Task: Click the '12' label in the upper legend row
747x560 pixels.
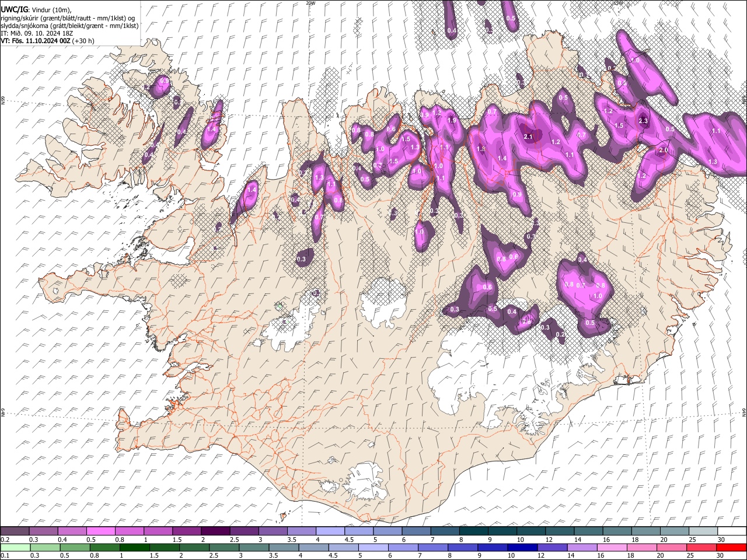Action: coord(549,540)
